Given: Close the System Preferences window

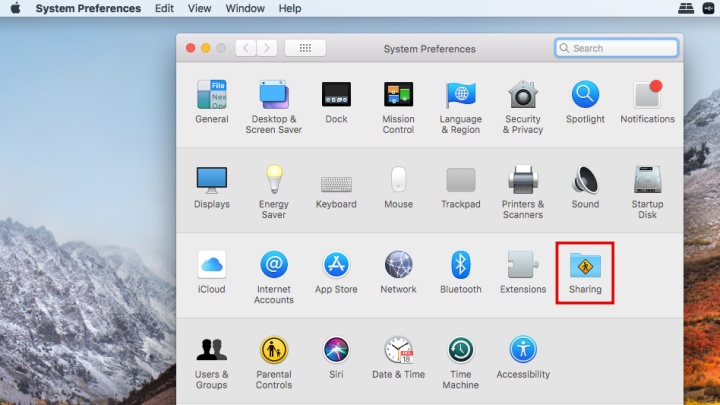Looking at the screenshot, I should pyautogui.click(x=191, y=48).
